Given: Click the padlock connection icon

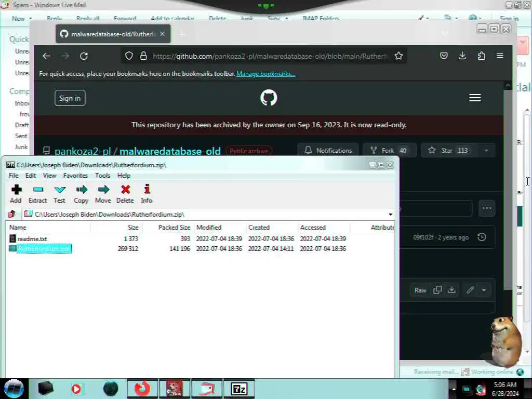Looking at the screenshot, I should (x=143, y=56).
